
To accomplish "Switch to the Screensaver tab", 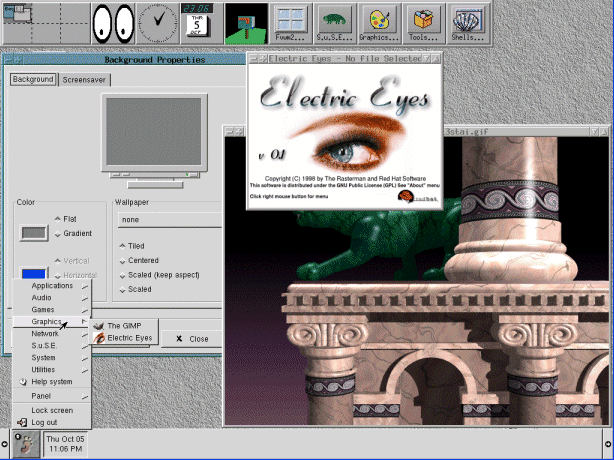I will point(84,80).
